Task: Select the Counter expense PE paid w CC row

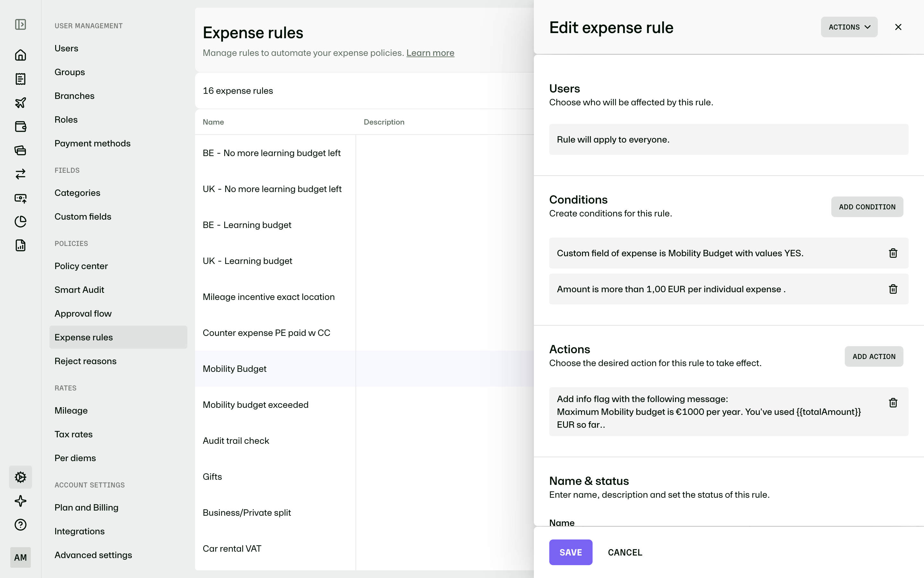Action: [x=364, y=333]
